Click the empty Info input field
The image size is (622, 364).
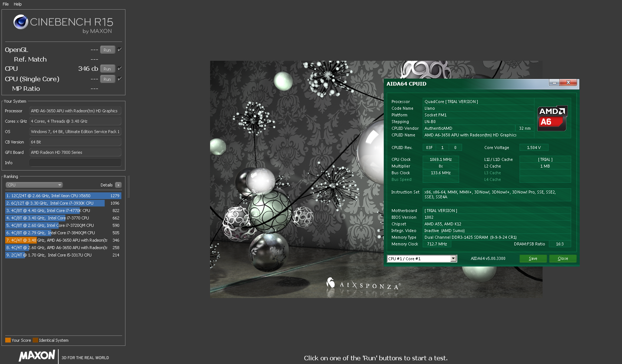tap(75, 163)
